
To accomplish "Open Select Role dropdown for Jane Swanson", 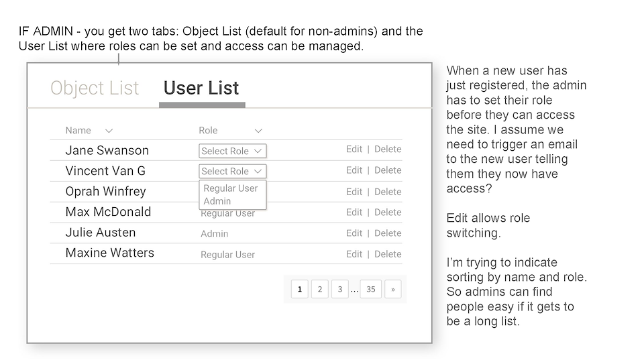I will click(232, 151).
